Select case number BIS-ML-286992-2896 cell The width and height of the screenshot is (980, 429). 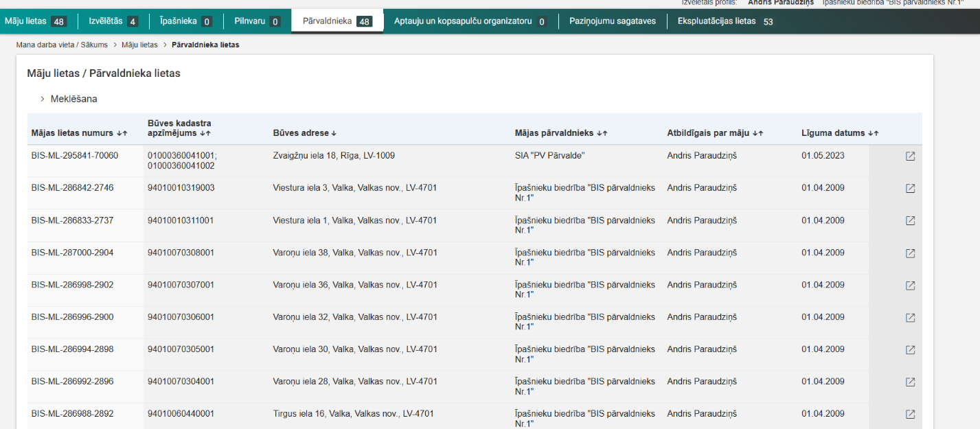click(x=73, y=382)
